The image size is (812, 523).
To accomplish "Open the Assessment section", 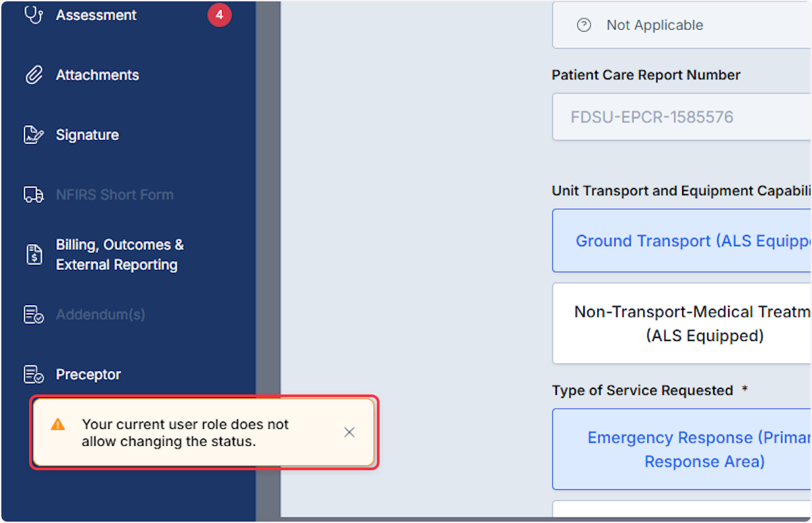I will [x=96, y=15].
